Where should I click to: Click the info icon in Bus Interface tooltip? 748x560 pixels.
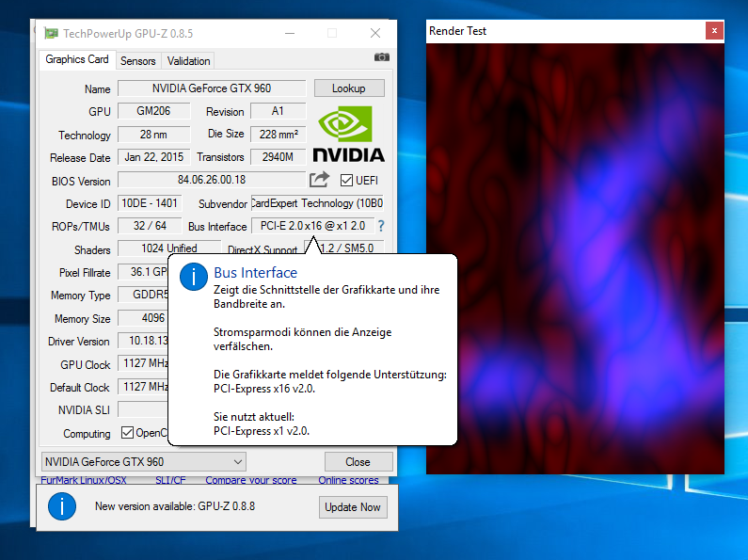(194, 277)
